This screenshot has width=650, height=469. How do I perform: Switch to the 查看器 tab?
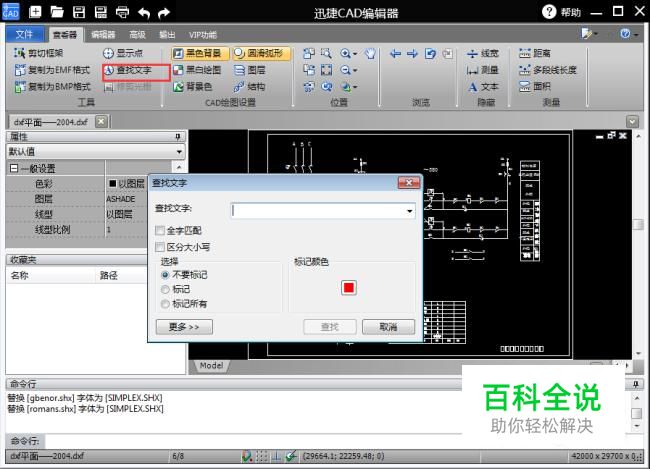tap(65, 35)
